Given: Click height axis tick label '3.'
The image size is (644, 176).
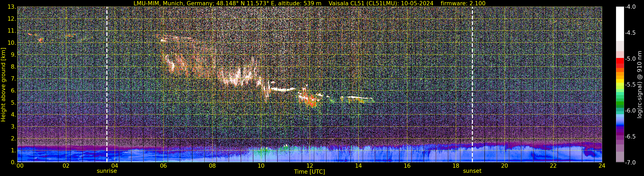Looking at the screenshot, I should [x=13, y=126].
